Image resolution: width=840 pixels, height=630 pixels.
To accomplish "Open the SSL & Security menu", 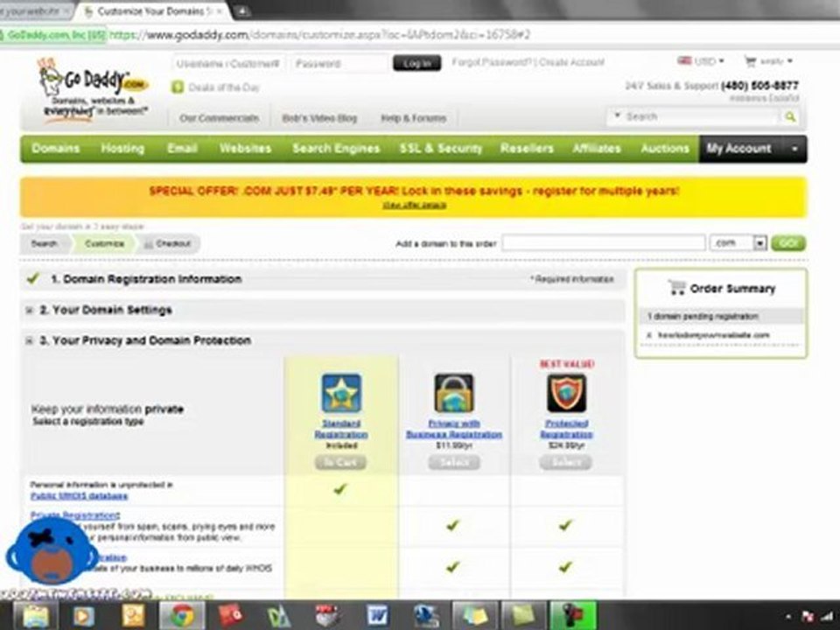I will (x=441, y=149).
